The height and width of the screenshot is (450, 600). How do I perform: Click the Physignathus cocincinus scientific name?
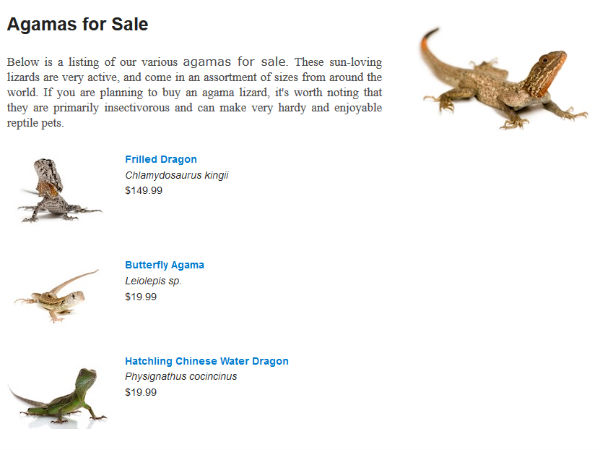[181, 377]
